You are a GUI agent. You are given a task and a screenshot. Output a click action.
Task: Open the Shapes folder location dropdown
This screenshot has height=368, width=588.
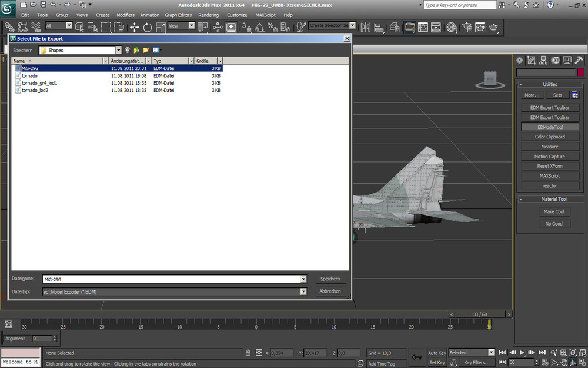[118, 51]
